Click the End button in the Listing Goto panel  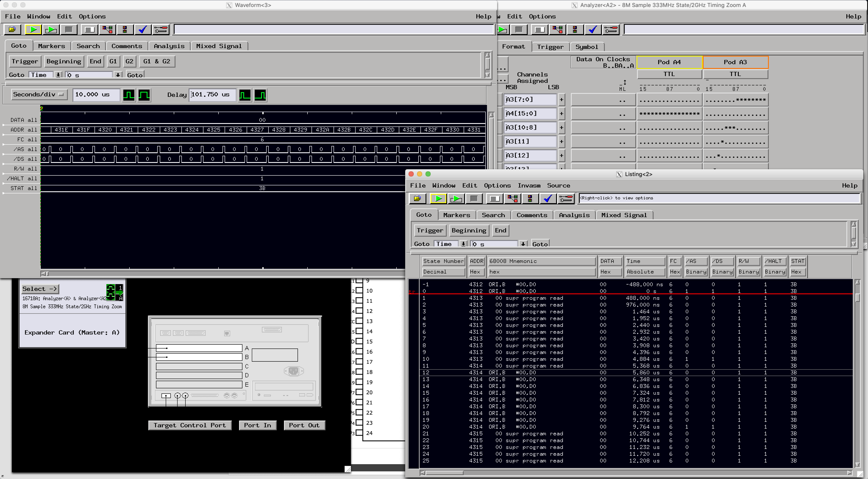[x=500, y=230]
